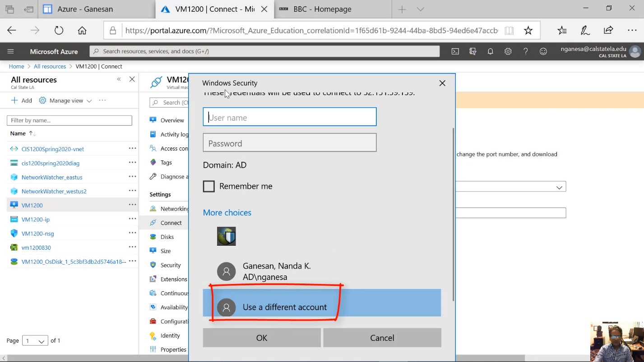Open Azure Cloud Shell icon
This screenshot has height=362, width=644.
point(455,51)
